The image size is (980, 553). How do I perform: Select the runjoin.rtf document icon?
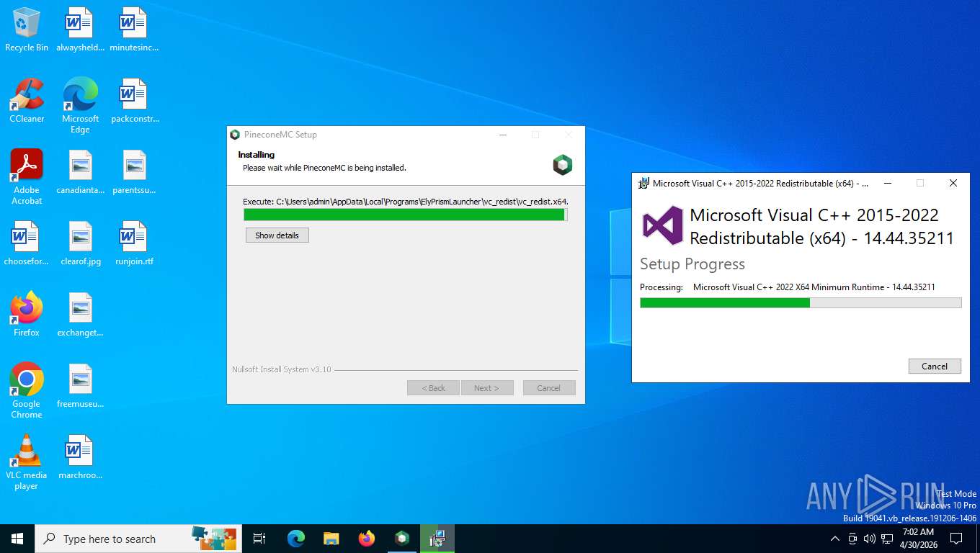[x=134, y=243]
